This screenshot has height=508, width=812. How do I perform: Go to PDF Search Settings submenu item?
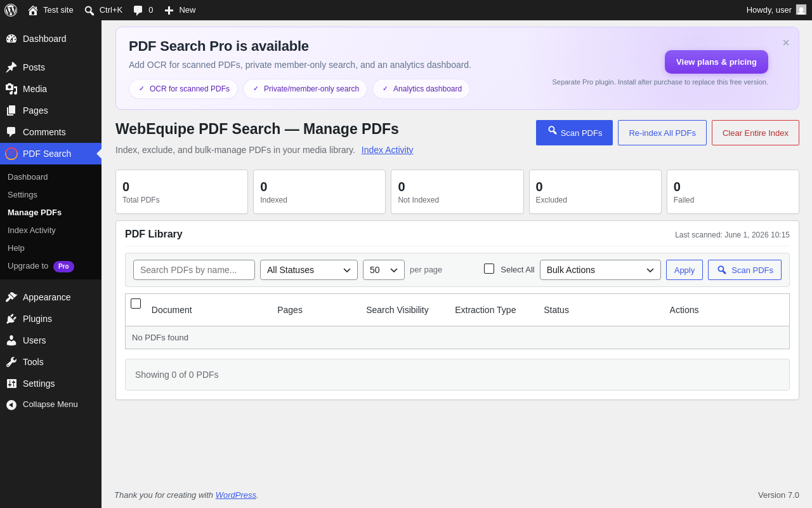click(x=22, y=194)
